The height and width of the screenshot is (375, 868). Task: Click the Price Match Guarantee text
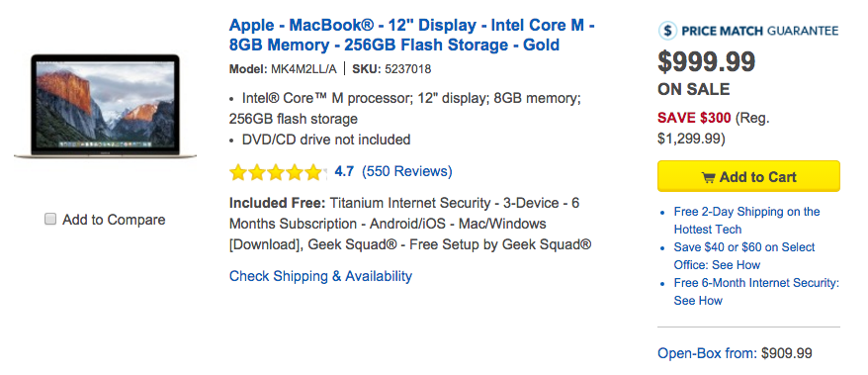[760, 31]
